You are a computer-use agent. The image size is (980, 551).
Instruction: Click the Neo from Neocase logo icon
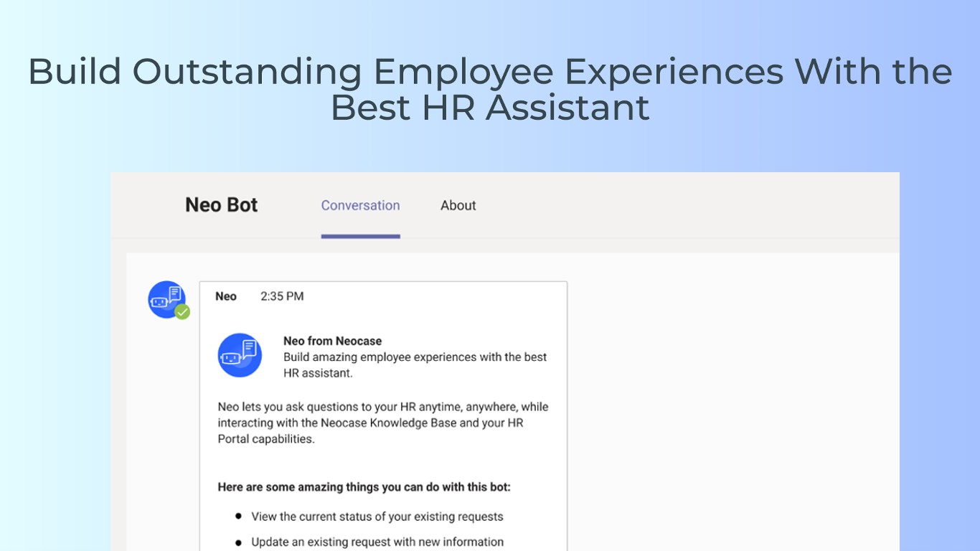240,355
